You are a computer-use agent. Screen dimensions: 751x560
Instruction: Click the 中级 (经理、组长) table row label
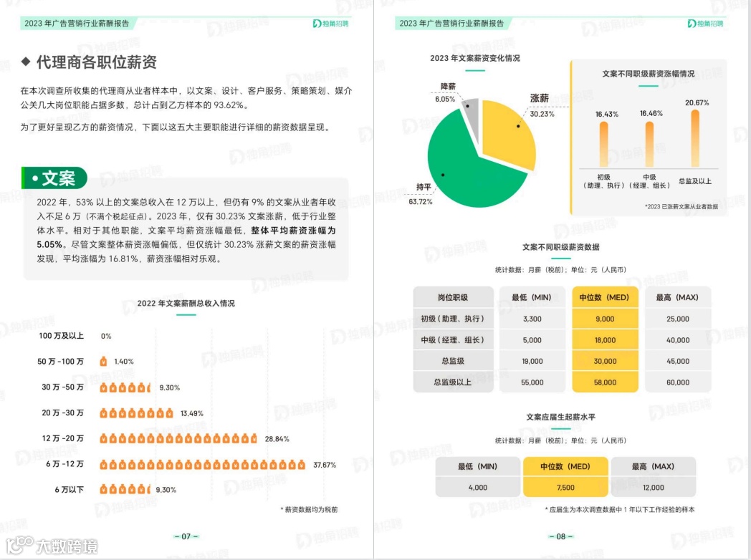pyautogui.click(x=453, y=340)
